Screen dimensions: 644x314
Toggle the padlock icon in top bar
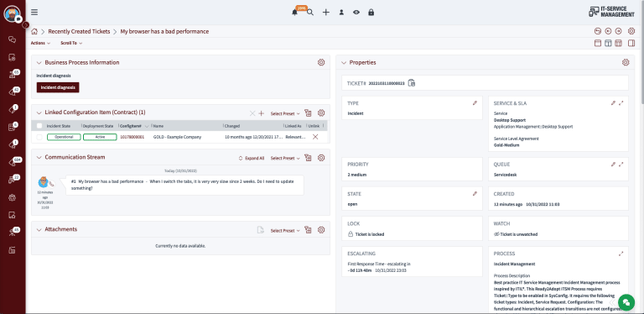(371, 13)
